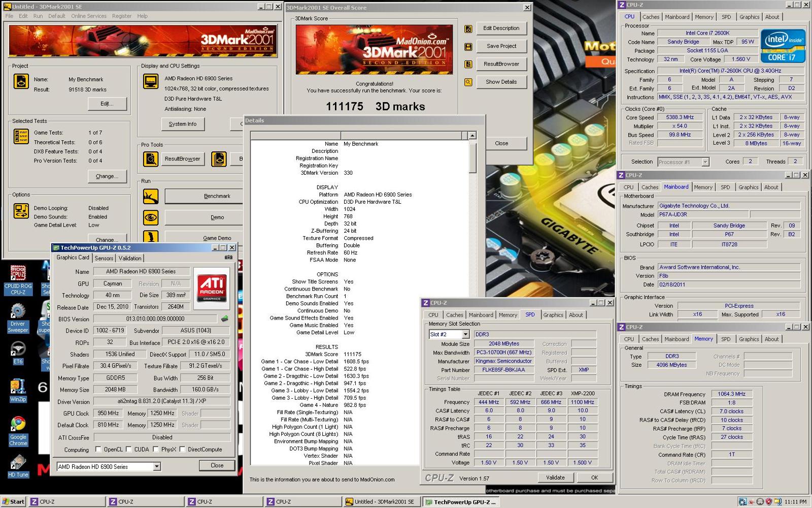Click the Show Details button
The height and width of the screenshot is (508, 812).
click(x=501, y=82)
